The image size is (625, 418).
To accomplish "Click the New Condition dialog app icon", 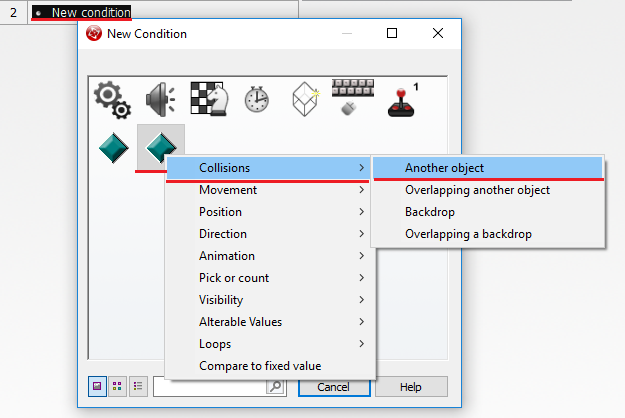I will click(x=94, y=33).
